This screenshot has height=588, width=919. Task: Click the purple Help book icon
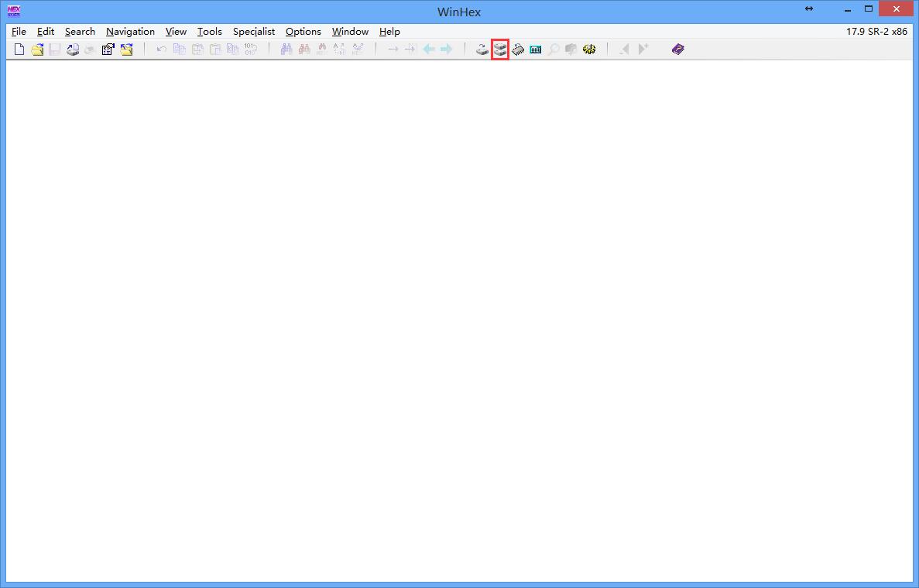coord(678,50)
